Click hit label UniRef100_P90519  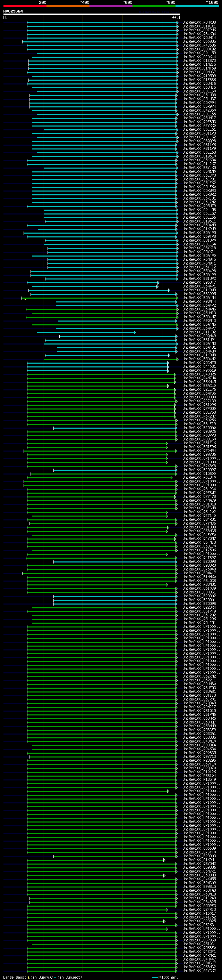[x=199, y=370]
